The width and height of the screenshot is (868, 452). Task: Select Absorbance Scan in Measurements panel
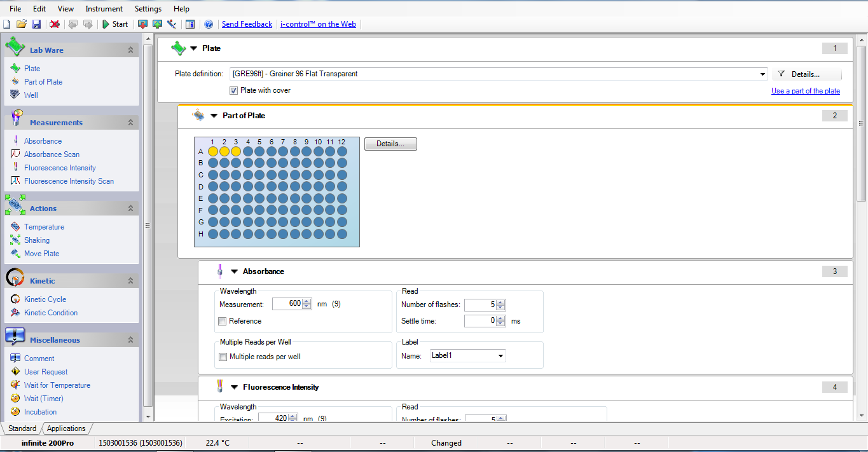(x=52, y=154)
